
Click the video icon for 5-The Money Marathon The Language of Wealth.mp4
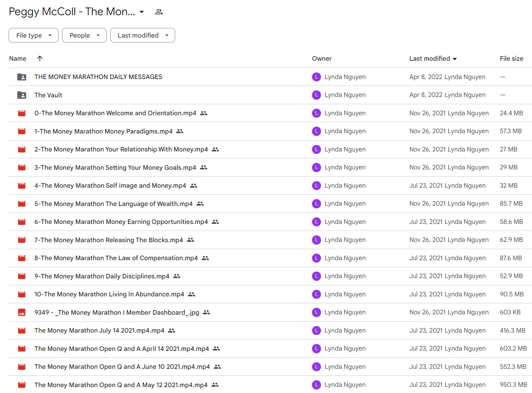click(22, 204)
